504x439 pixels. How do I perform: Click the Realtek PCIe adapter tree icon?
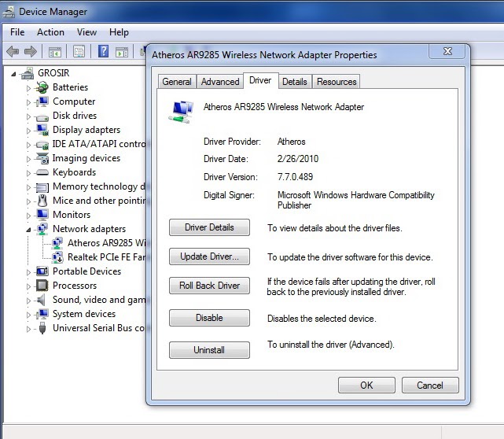[x=57, y=257]
